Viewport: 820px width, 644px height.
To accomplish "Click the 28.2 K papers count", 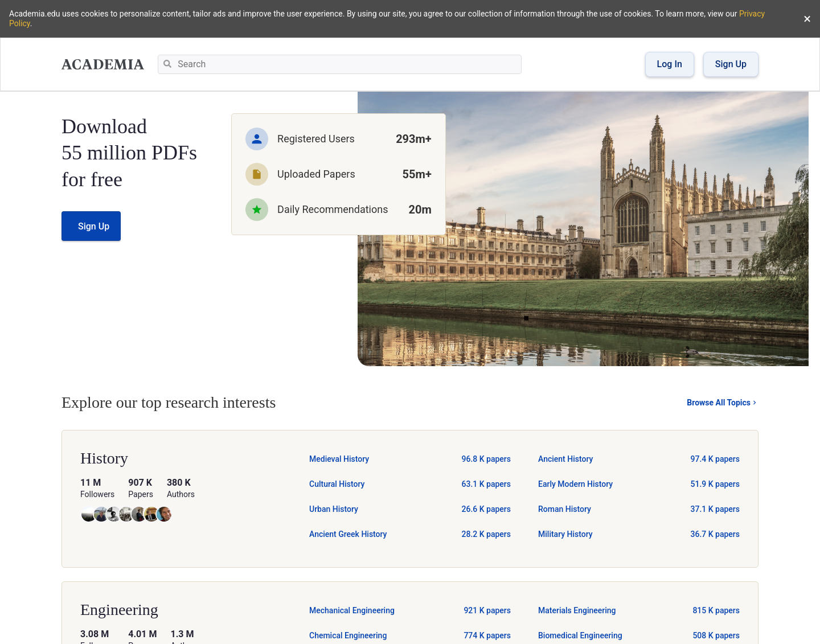I will point(486,534).
